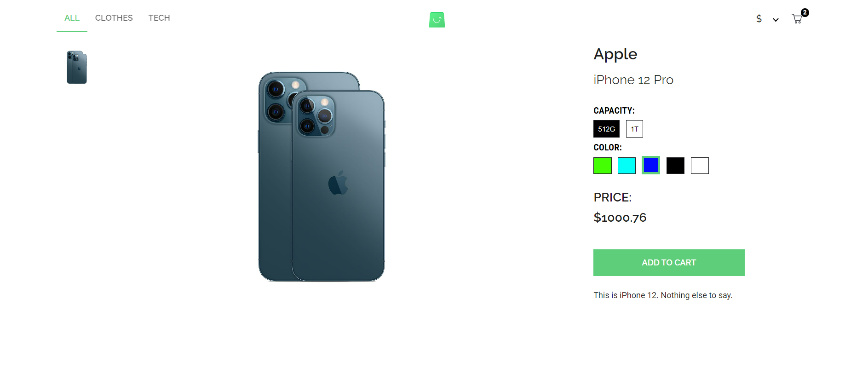Click the main iPhone 12 Pro image

[x=322, y=177]
